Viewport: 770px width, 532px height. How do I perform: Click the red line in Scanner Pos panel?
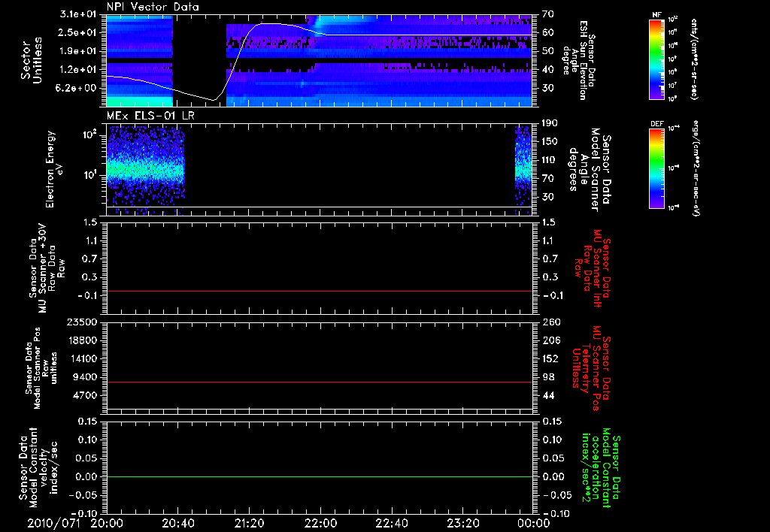(x=319, y=382)
